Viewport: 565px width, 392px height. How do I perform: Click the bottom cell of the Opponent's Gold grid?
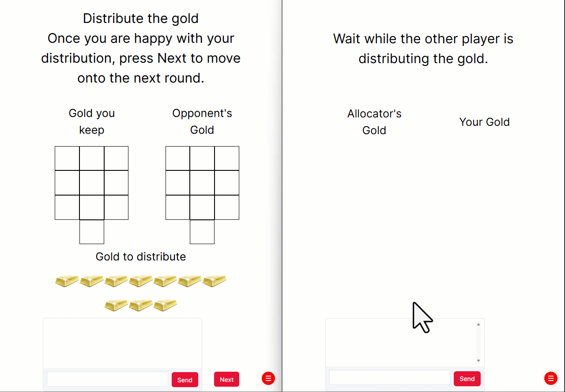202,232
